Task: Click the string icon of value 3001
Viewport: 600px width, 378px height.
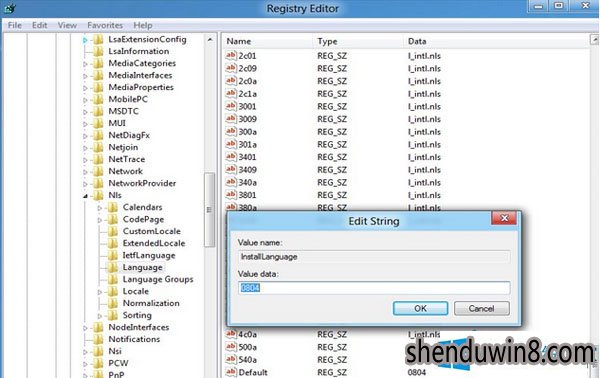Action: 231,106
